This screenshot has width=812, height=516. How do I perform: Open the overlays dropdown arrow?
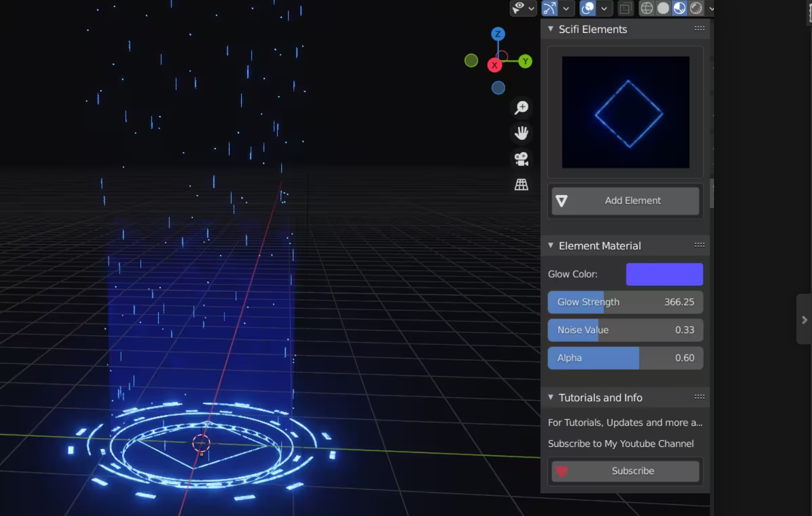(x=604, y=8)
